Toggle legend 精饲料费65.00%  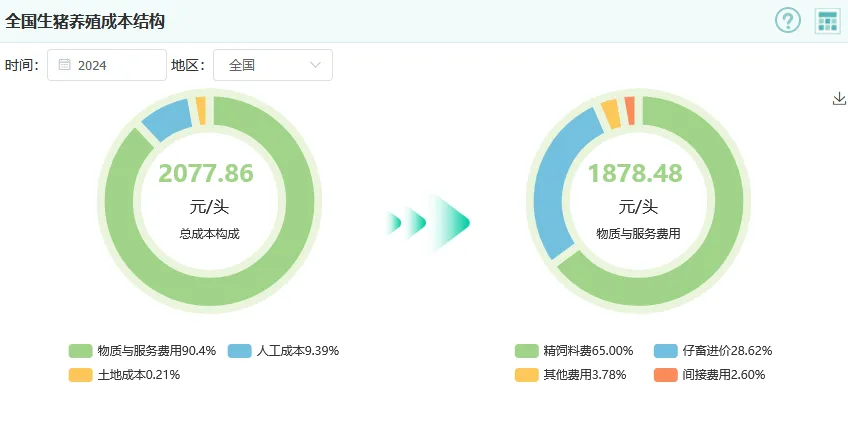574,351
